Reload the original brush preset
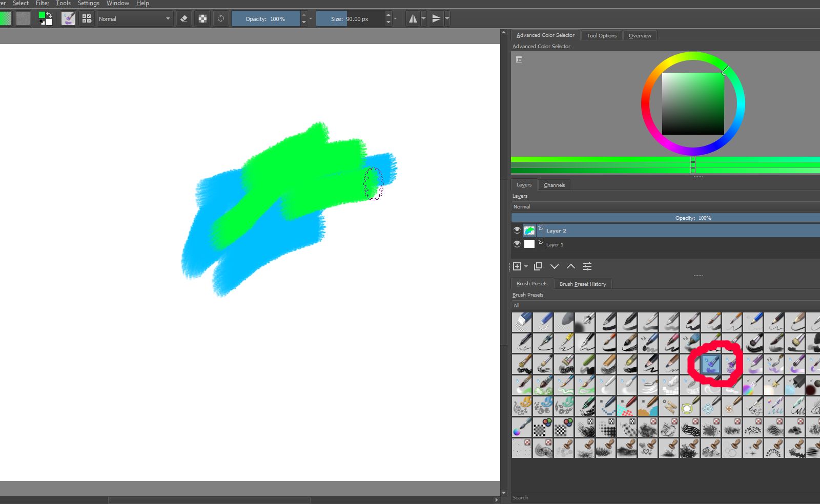This screenshot has height=504, width=820. tap(221, 19)
